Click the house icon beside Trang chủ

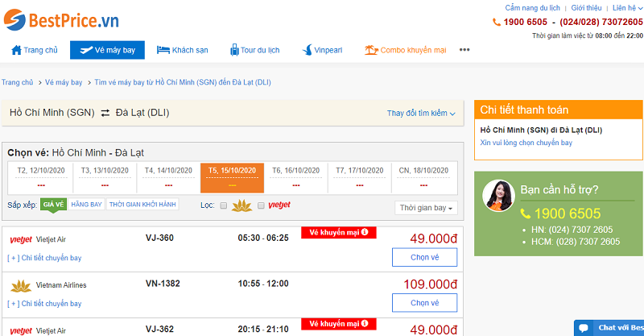(16, 50)
